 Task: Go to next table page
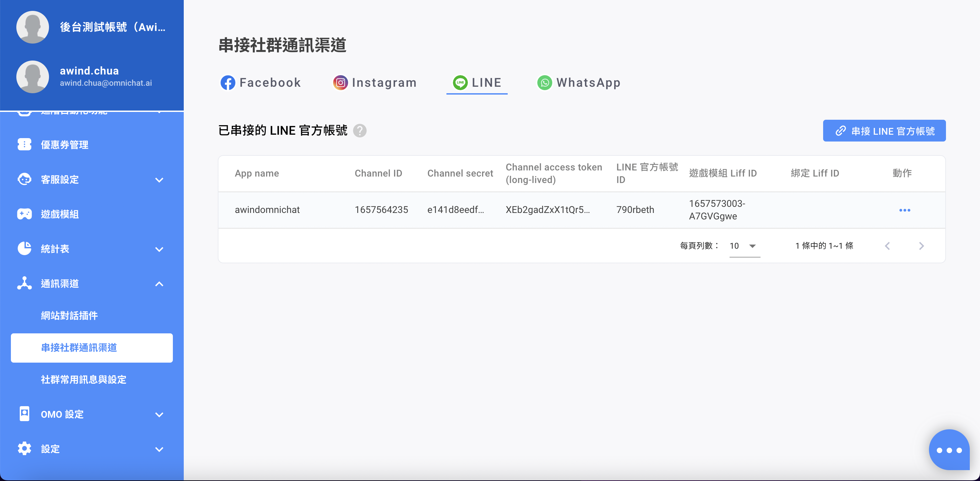click(x=921, y=246)
